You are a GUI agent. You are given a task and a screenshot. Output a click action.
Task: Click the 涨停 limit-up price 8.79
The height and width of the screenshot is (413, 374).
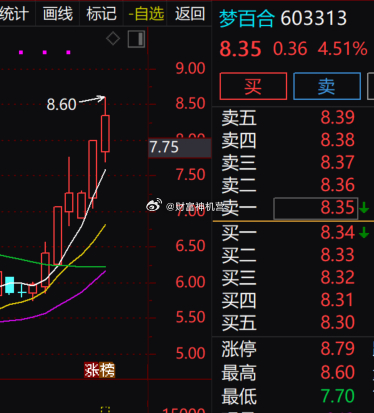pos(337,349)
